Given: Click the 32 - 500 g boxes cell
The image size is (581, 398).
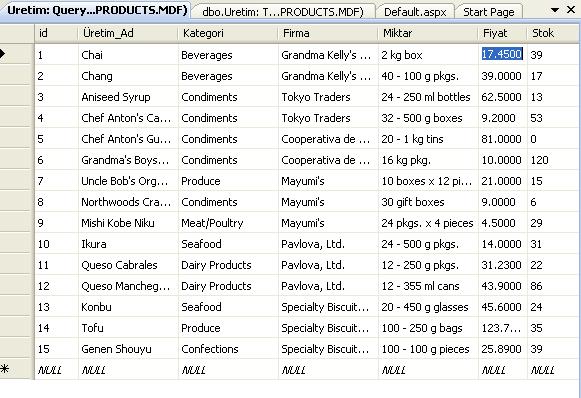Looking at the screenshot, I should click(428, 118).
